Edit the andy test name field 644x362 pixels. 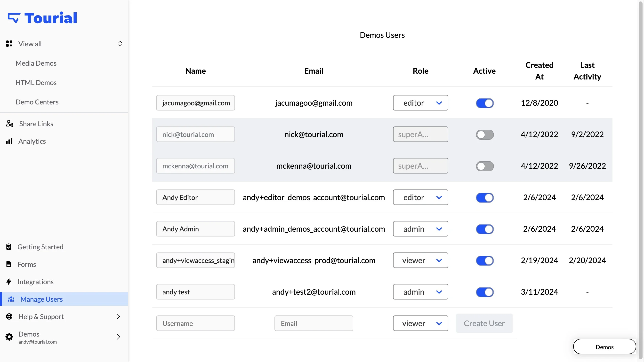[195, 291]
